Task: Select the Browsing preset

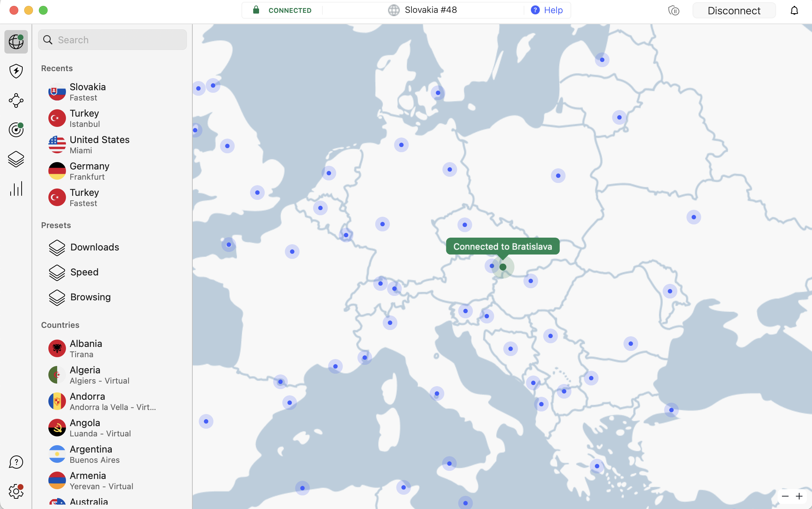Action: click(x=91, y=297)
